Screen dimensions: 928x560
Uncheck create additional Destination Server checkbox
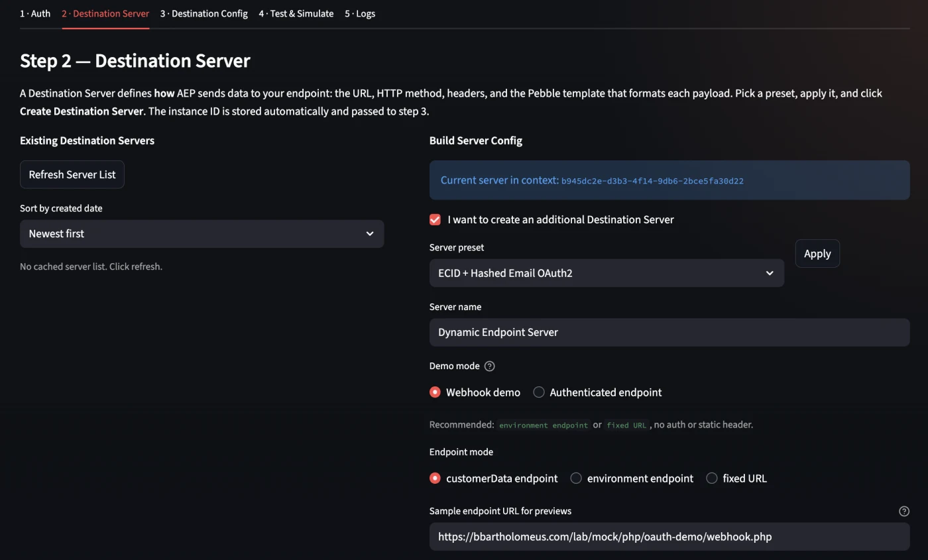[x=435, y=219]
